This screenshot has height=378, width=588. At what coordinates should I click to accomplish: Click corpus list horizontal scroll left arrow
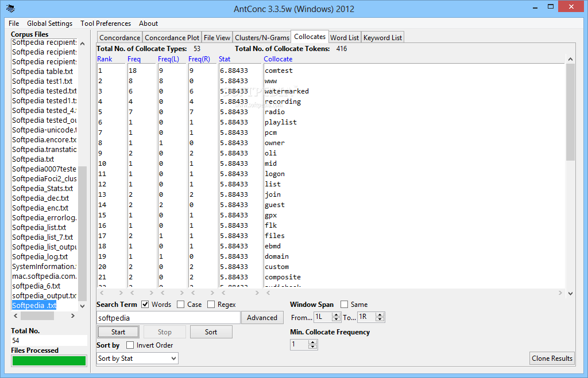click(16, 316)
